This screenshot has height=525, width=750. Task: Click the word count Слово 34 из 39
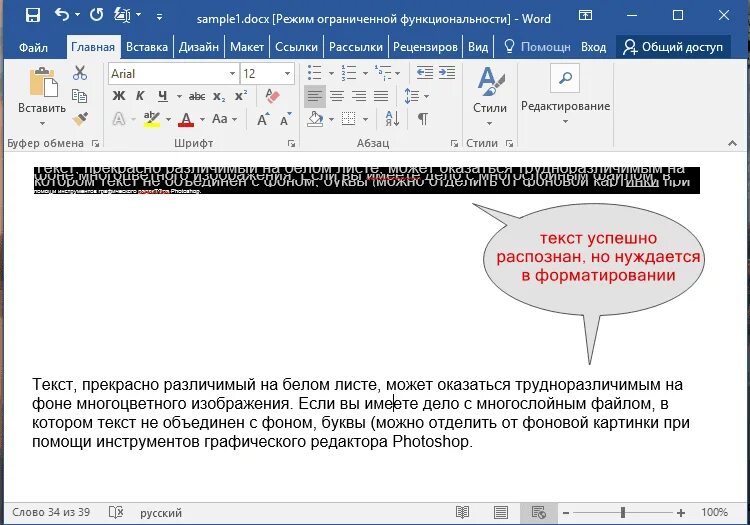coord(51,513)
